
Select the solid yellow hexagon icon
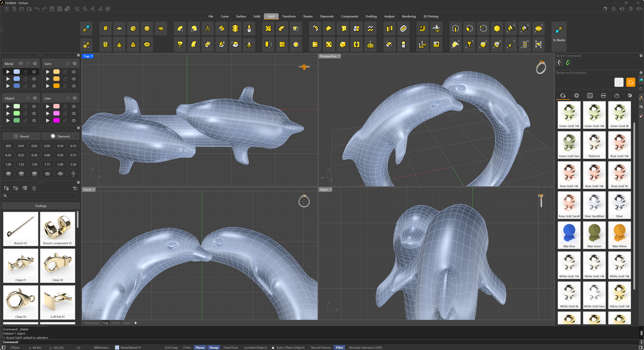pos(497,29)
